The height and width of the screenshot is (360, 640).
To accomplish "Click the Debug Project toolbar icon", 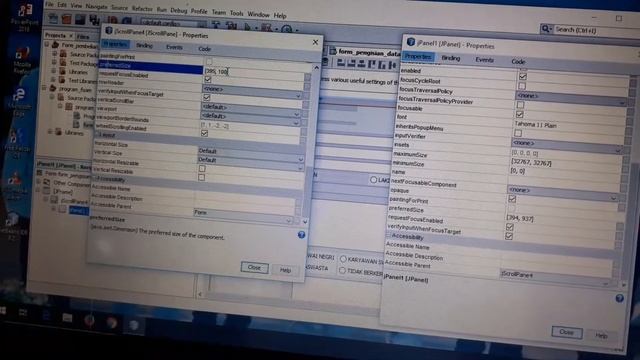I will click(x=267, y=28).
